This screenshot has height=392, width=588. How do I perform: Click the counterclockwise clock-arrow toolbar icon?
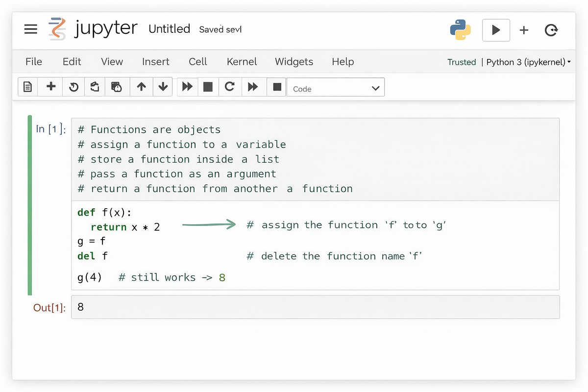[73, 87]
